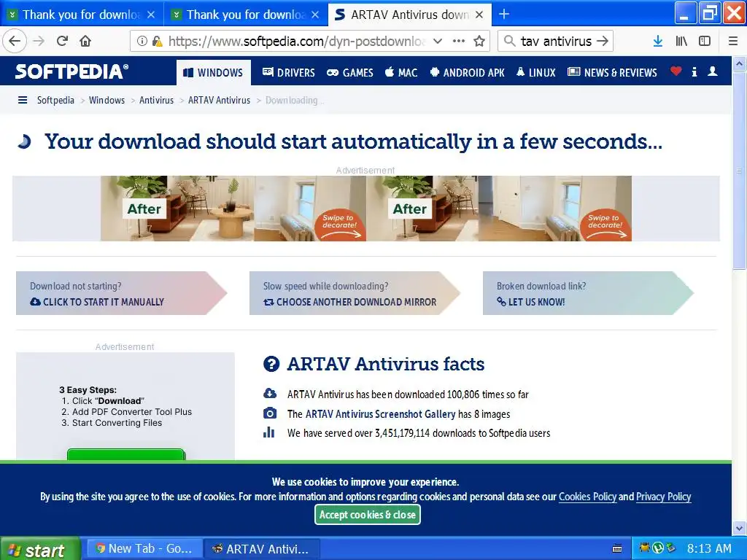Click the question mark facts icon
The width and height of the screenshot is (747, 560).
click(x=271, y=364)
